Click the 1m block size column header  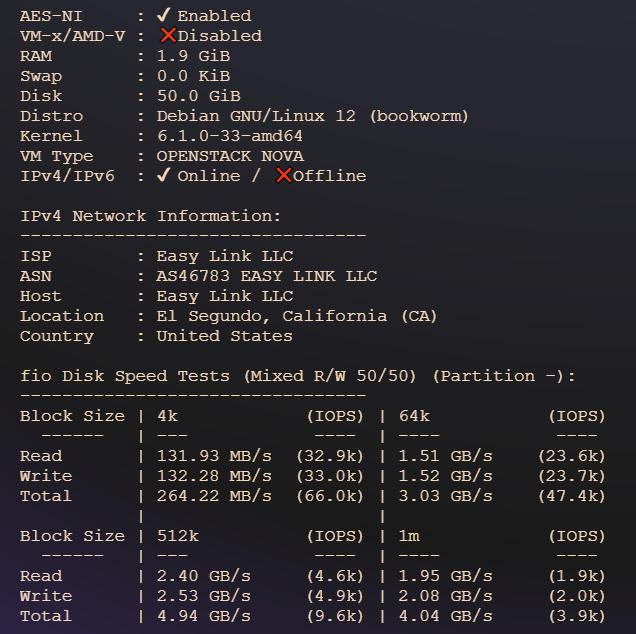(409, 536)
